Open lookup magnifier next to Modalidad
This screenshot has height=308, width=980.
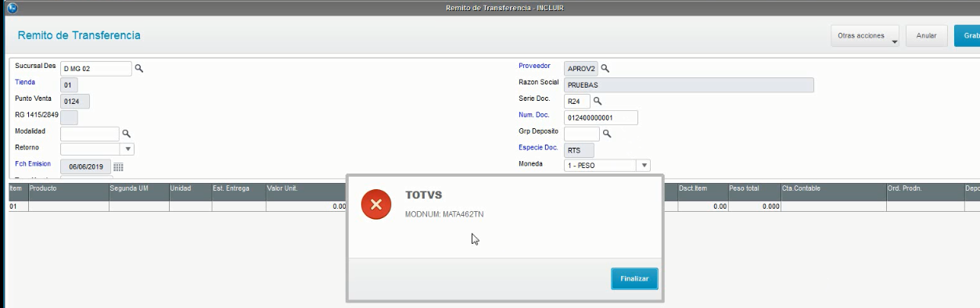126,134
